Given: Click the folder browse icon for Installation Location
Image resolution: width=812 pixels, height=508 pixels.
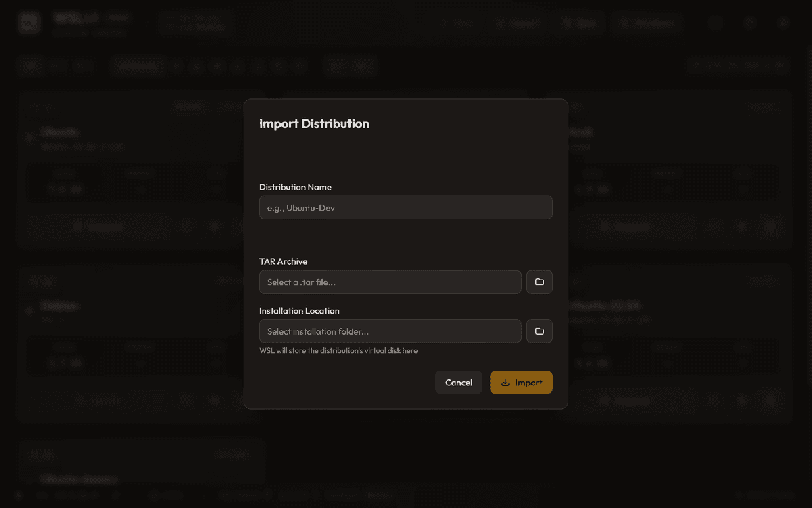Looking at the screenshot, I should [539, 331].
